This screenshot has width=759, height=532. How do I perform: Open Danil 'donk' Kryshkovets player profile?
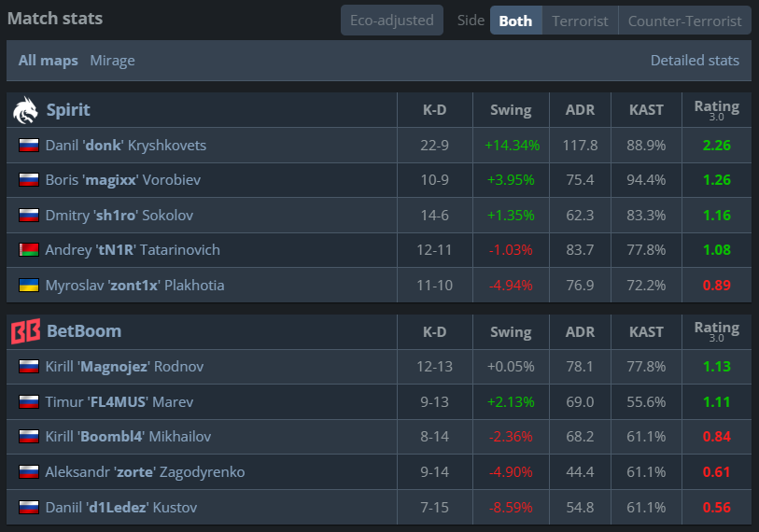coord(126,146)
